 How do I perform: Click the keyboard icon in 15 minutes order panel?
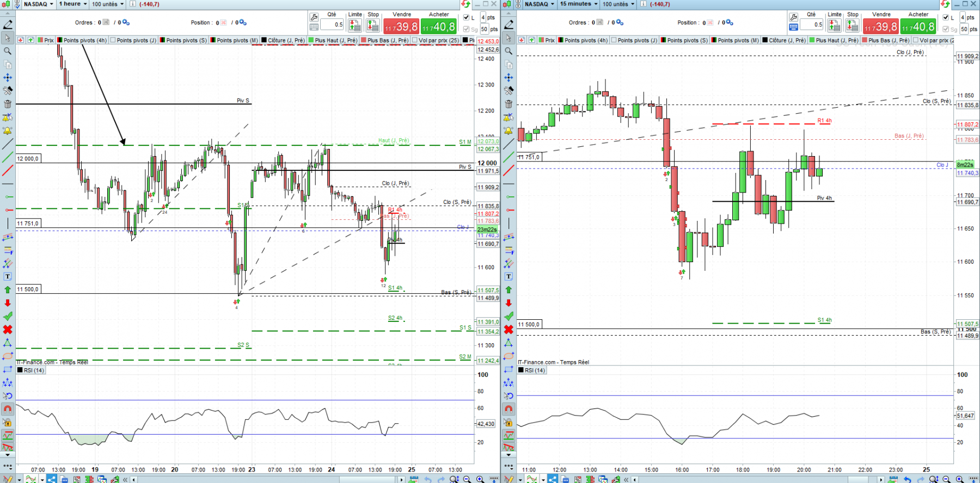793,27
